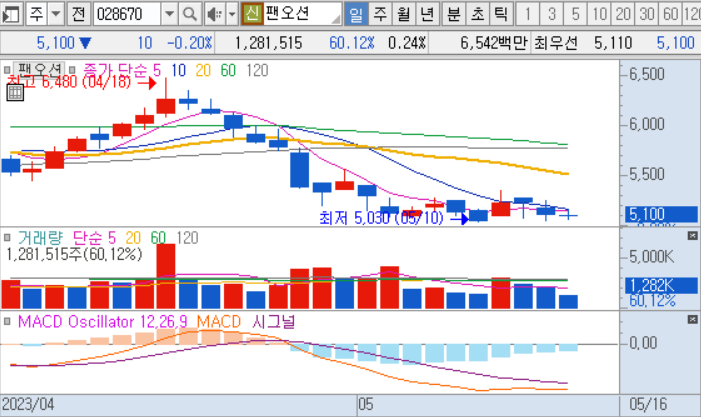Screen dimensions: 701x417
Task: Click the 주 market type button
Action: pyautogui.click(x=37, y=14)
